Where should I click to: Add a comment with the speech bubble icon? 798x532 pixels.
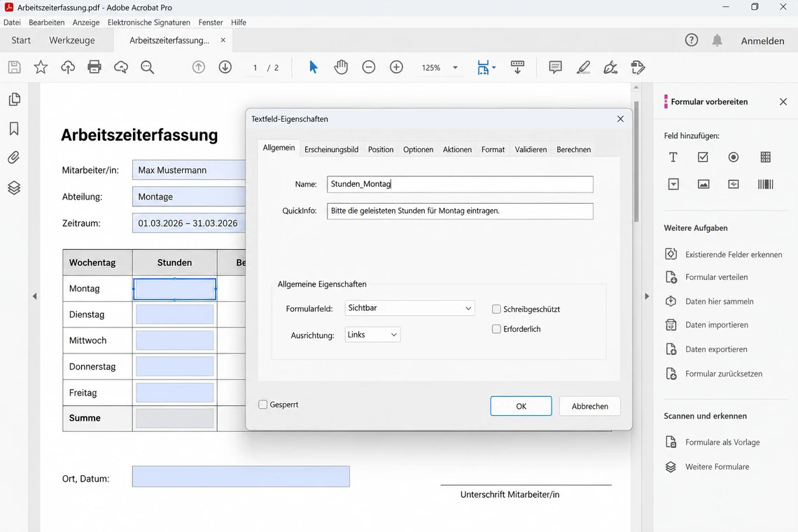coord(555,67)
